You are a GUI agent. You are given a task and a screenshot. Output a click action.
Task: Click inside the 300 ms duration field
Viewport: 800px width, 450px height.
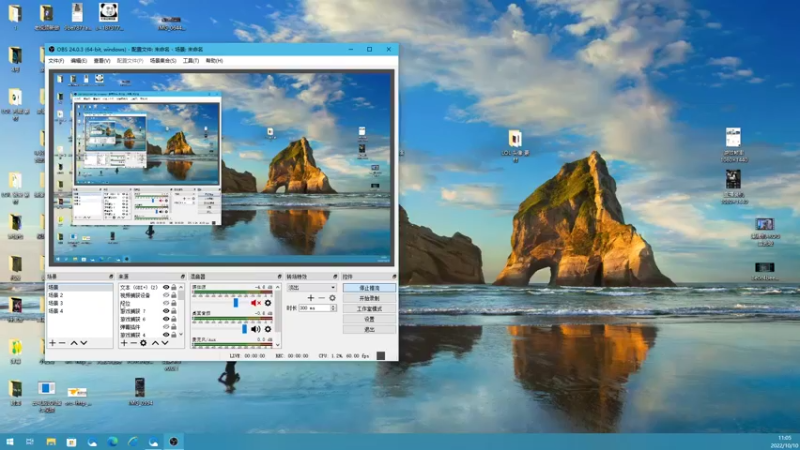pyautogui.click(x=315, y=308)
